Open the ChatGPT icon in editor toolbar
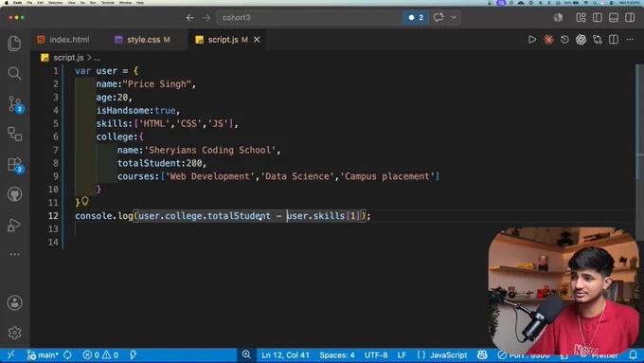Image resolution: width=644 pixels, height=363 pixels. coord(581,40)
